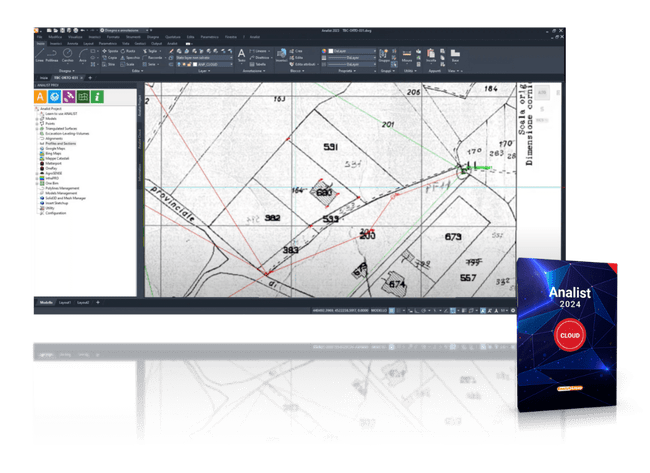Open the Disegno e annotazione workspace dropdown

(125, 30)
